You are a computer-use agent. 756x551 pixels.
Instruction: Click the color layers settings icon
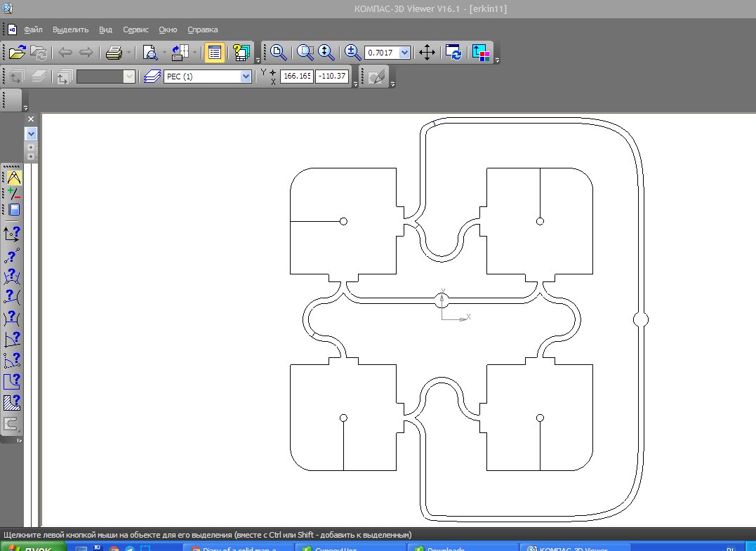click(x=481, y=53)
